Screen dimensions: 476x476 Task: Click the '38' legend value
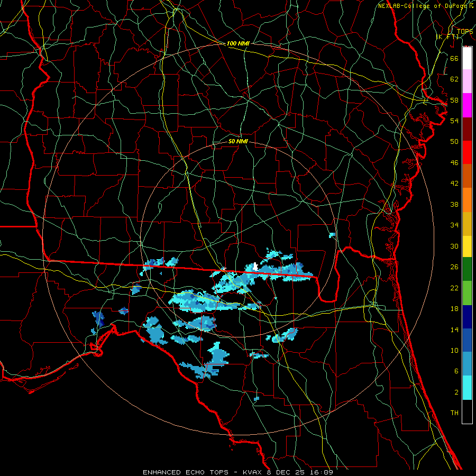pos(454,204)
